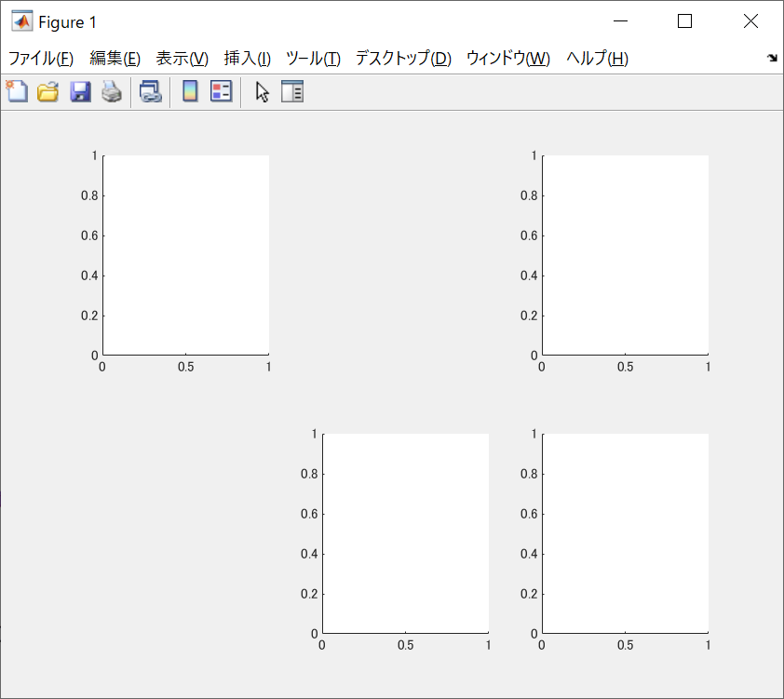This screenshot has width=784, height=699.
Task: Close the Figure 1 window
Action: point(750,21)
